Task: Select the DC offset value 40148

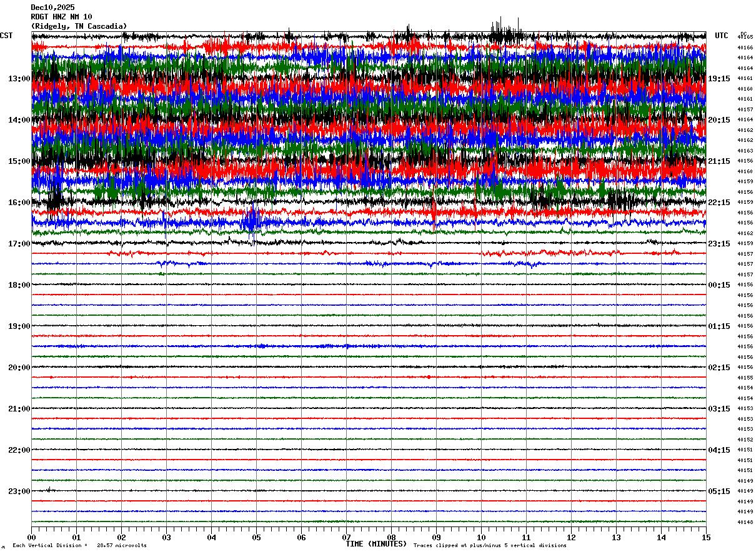Action: (x=745, y=522)
